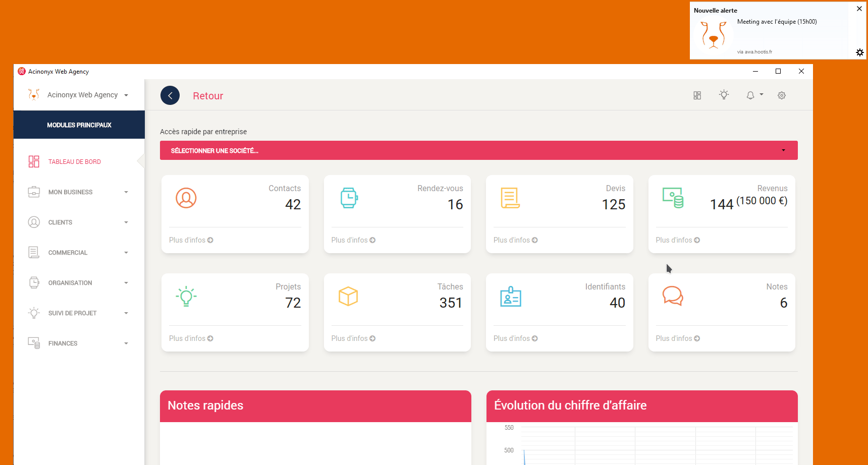Click the cheetah image in alert popup
868x465 pixels.
click(x=713, y=35)
